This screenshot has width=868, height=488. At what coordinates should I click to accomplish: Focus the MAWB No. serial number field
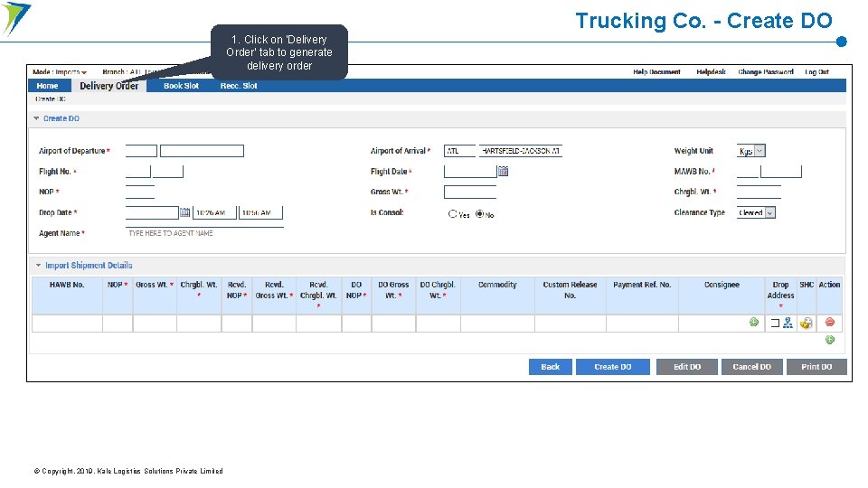[781, 172]
